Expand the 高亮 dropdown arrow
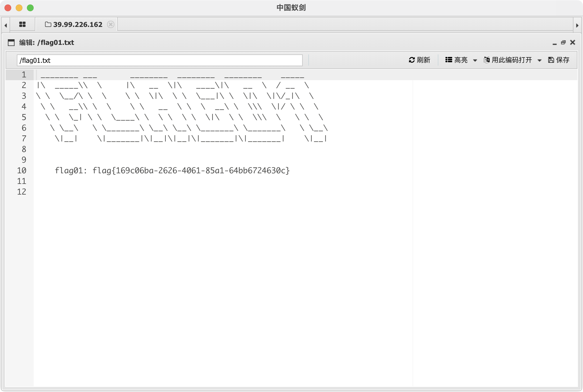 click(475, 60)
